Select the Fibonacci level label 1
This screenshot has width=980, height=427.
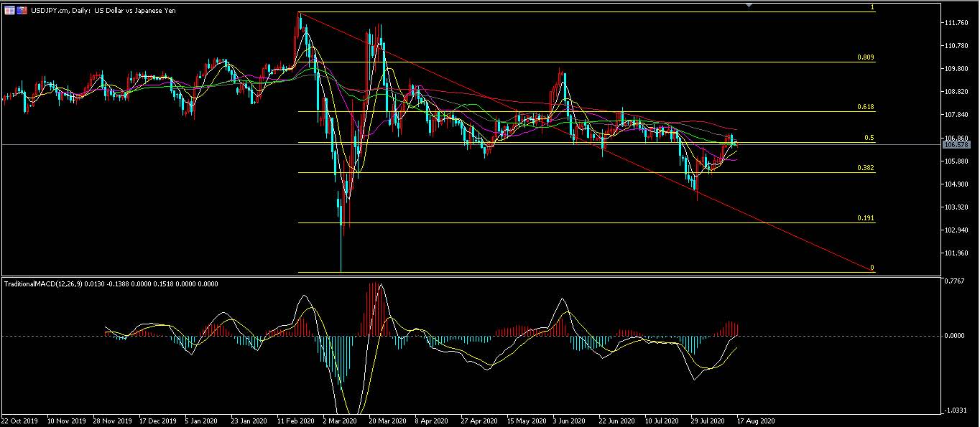[x=872, y=7]
